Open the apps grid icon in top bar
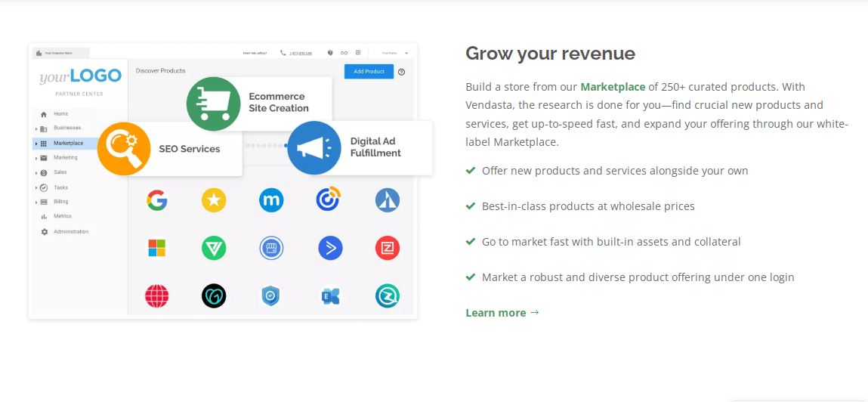The height and width of the screenshot is (402, 868). click(x=358, y=53)
